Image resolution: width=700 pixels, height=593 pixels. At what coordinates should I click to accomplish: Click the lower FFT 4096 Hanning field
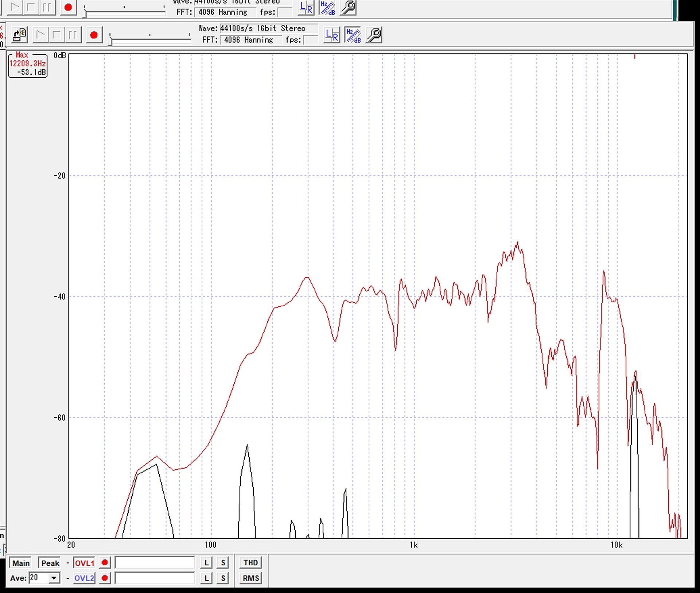[x=251, y=40]
